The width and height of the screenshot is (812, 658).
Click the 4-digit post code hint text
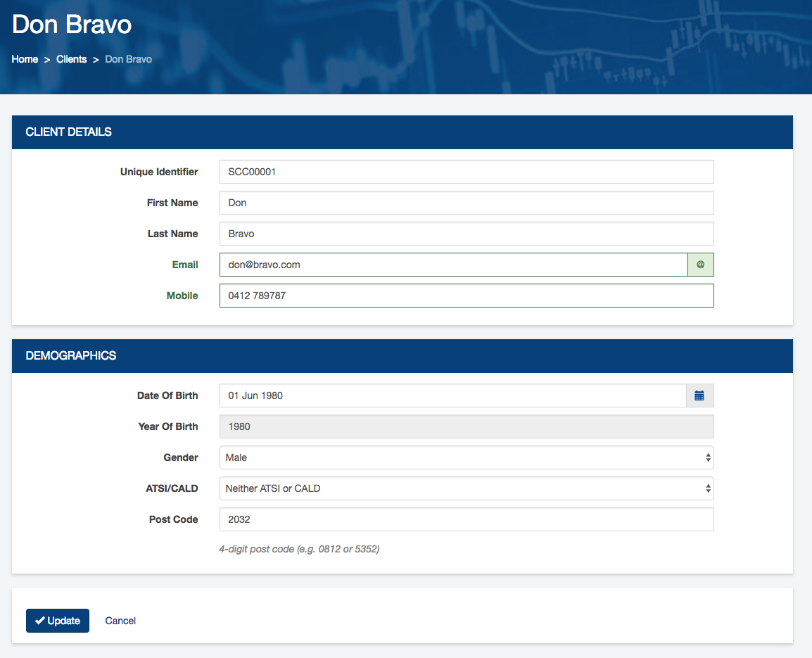(x=299, y=549)
